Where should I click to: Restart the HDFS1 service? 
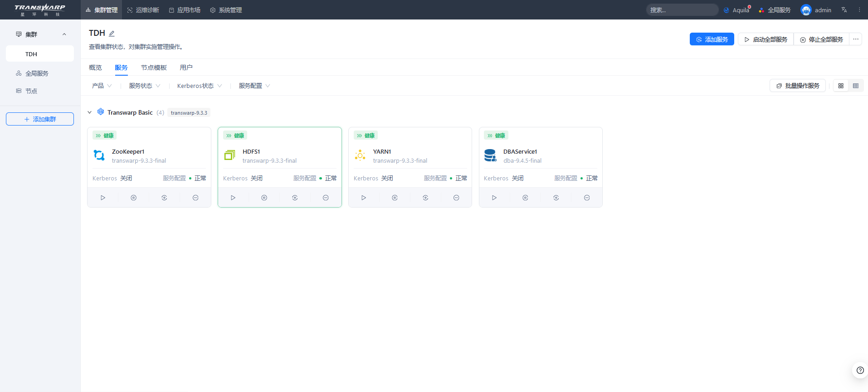pyautogui.click(x=295, y=198)
